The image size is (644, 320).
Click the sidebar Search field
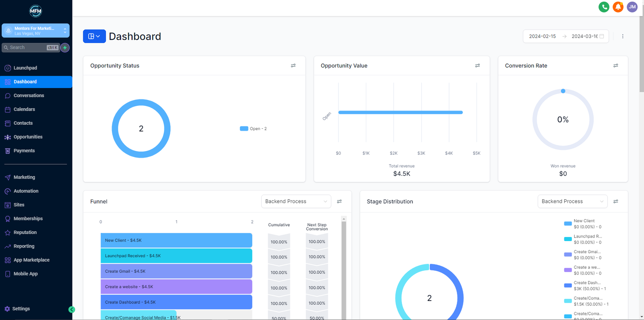[31, 47]
